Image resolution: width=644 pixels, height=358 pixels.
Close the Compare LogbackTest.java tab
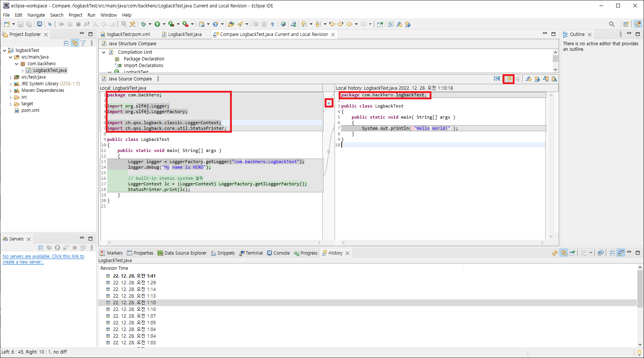click(333, 34)
